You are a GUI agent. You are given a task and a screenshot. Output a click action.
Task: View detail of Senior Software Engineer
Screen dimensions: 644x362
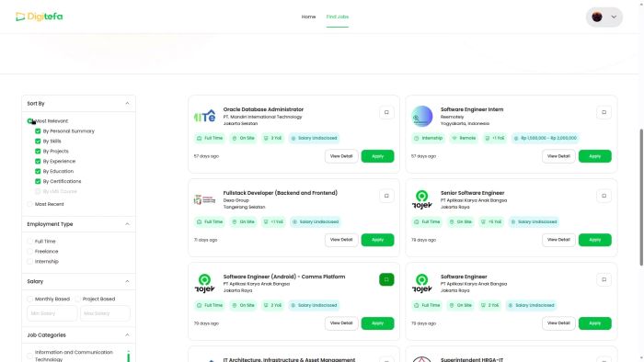click(558, 240)
